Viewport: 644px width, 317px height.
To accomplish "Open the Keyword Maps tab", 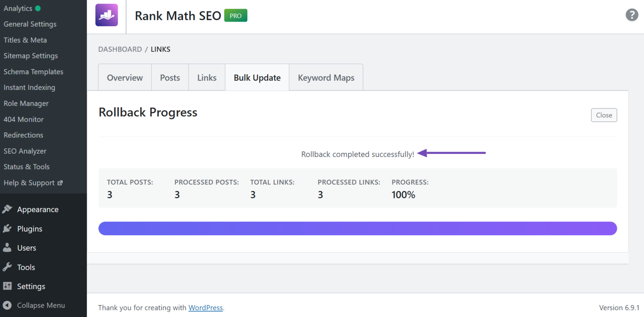I will tap(326, 78).
